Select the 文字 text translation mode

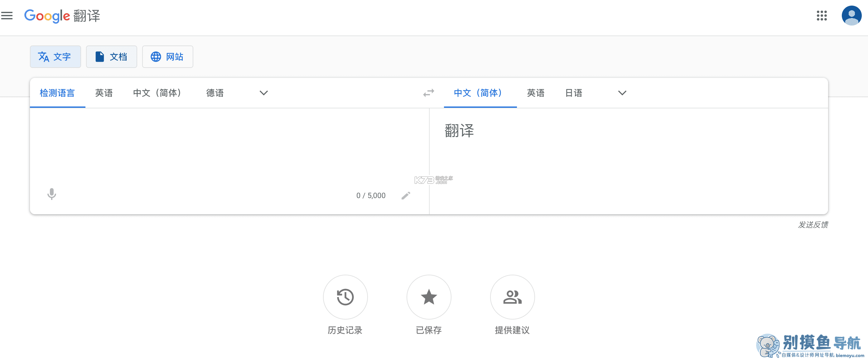[55, 57]
